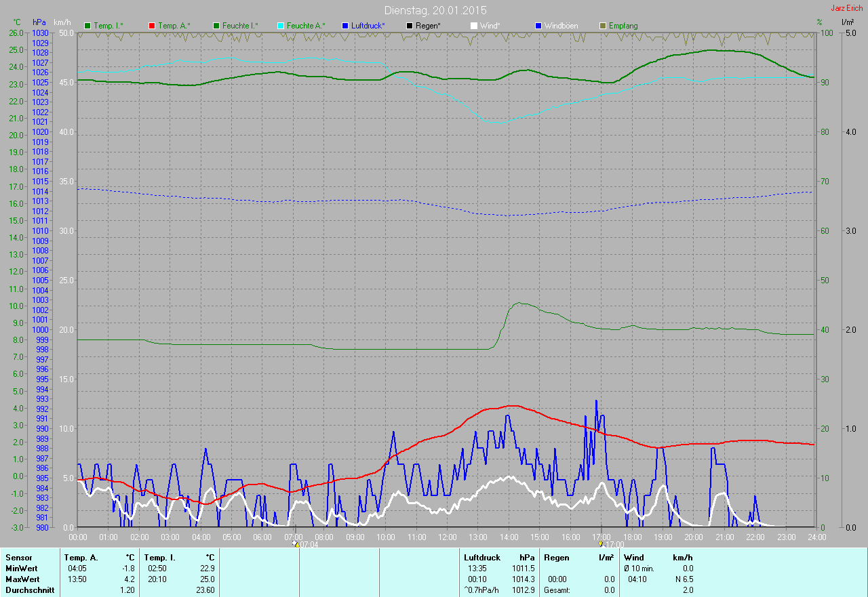Viewport: 868px width, 597px height.
Task: Toggle the Windböen series label
Action: tap(561, 26)
